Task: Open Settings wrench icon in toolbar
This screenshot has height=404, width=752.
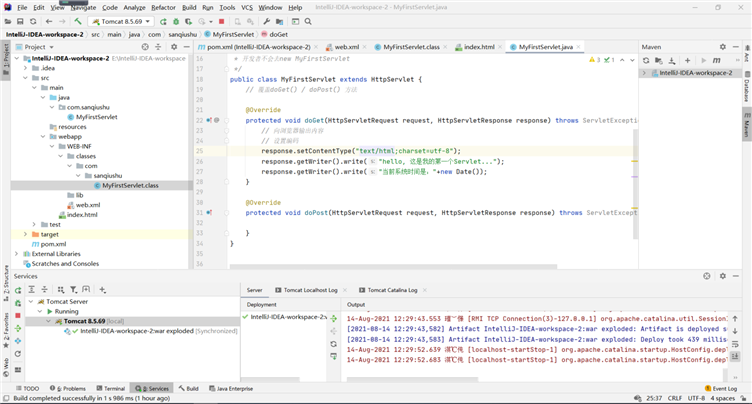Action: (267, 22)
